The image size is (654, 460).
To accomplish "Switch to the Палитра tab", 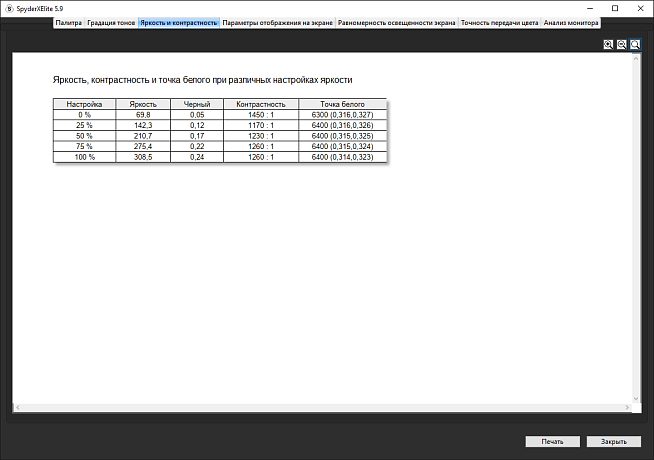I will 68,21.
